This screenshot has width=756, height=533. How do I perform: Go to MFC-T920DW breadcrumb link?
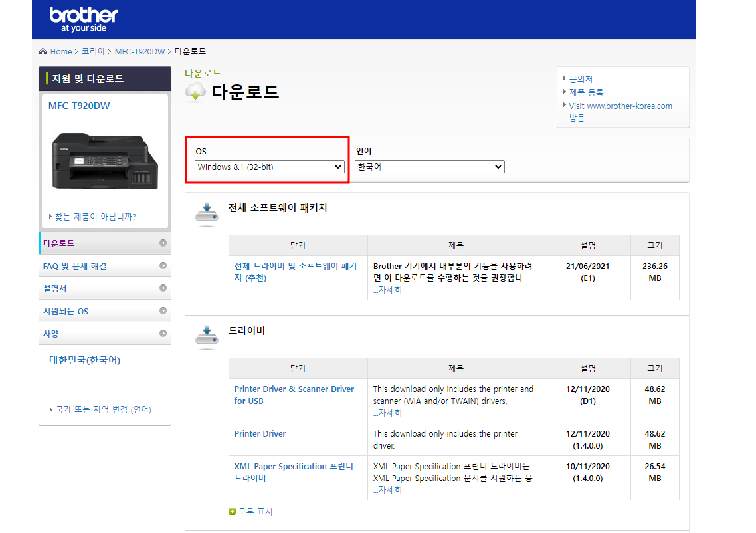[140, 52]
